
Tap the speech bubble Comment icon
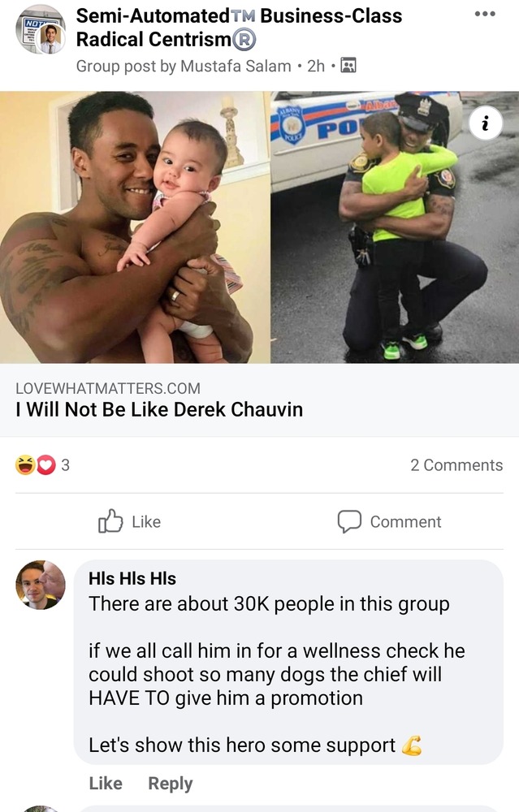pyautogui.click(x=349, y=521)
